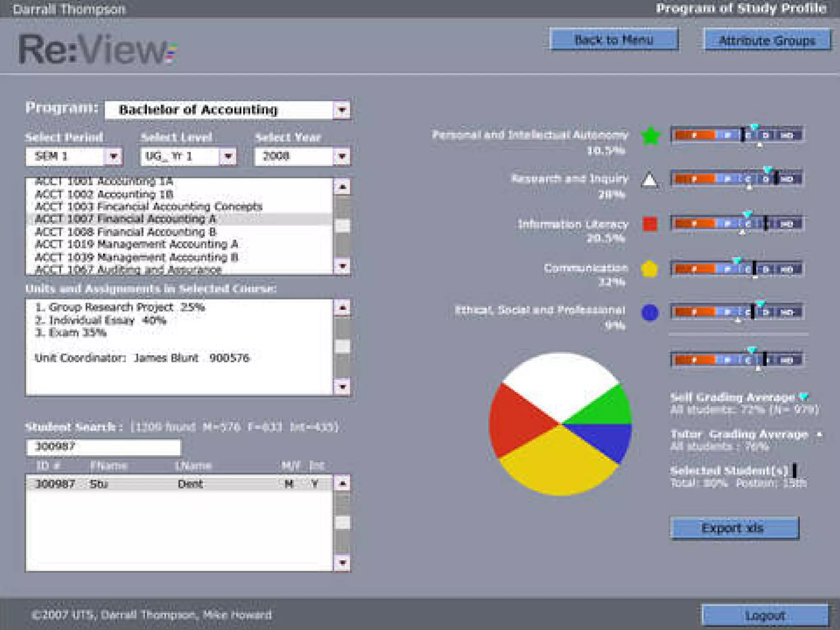
Task: Click scroll up arrow in course list
Action: click(342, 187)
